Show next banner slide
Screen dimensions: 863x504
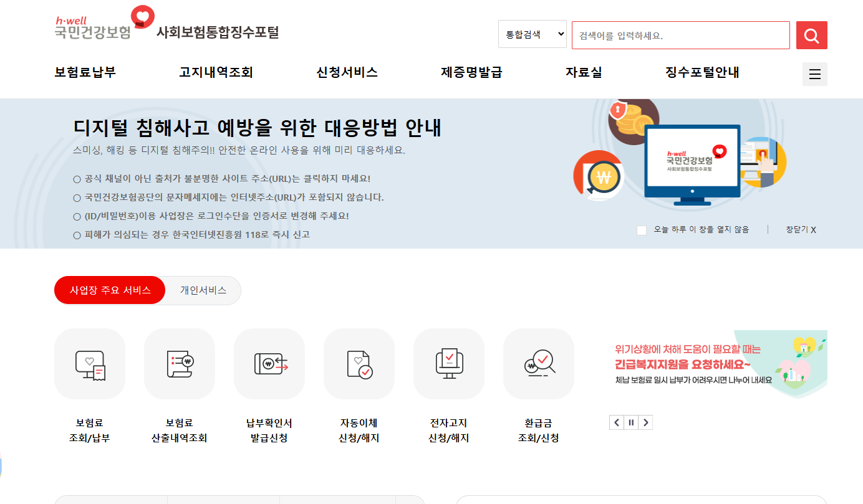coord(646,422)
